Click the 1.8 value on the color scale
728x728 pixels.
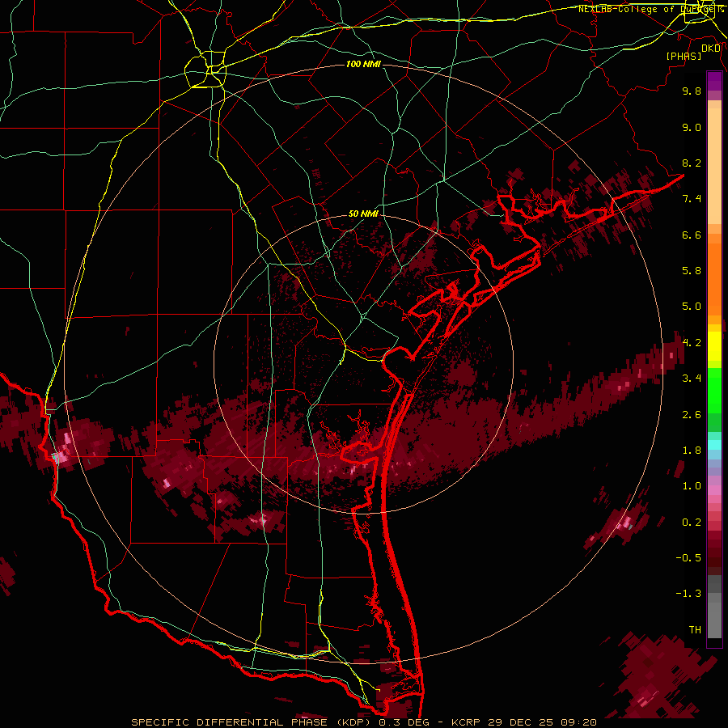click(692, 451)
